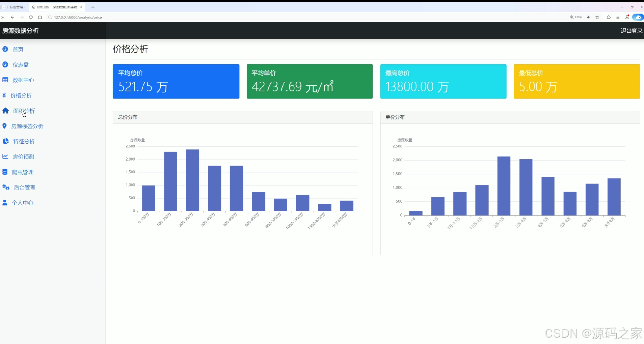Viewport: 644px width, 344px height.
Task: Click the 房源数据分析 brand title
Action: tap(21, 31)
